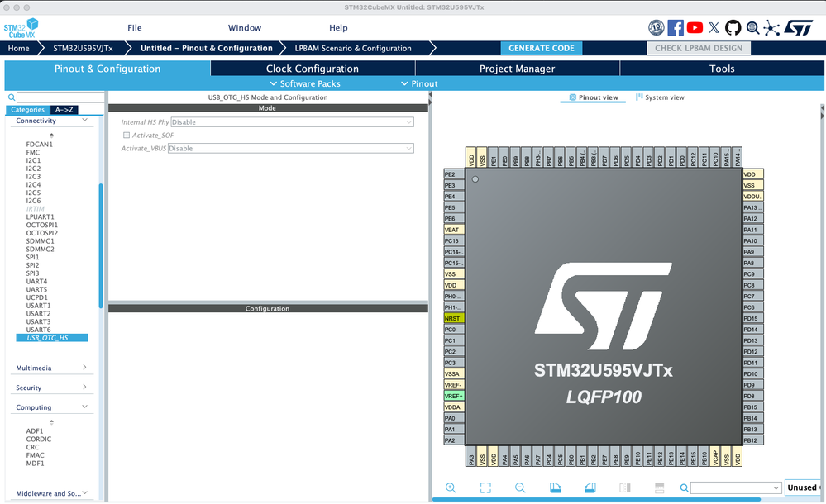
Task: Open the Facebook icon link
Action: (676, 28)
